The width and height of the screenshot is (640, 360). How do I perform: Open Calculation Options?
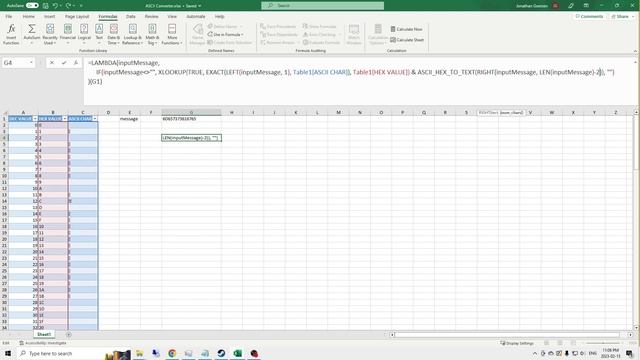point(378,34)
